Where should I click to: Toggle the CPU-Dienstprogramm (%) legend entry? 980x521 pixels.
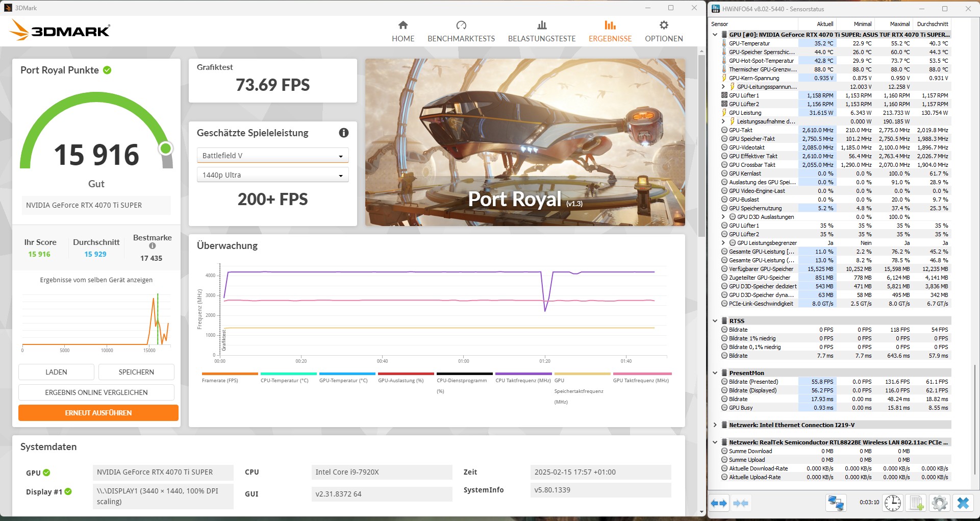pyautogui.click(x=465, y=383)
